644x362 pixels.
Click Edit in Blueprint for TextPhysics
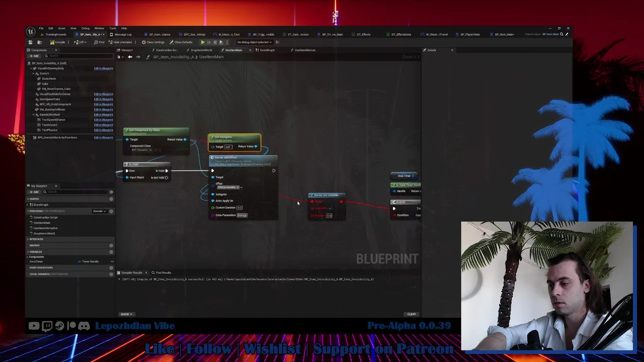tap(103, 130)
